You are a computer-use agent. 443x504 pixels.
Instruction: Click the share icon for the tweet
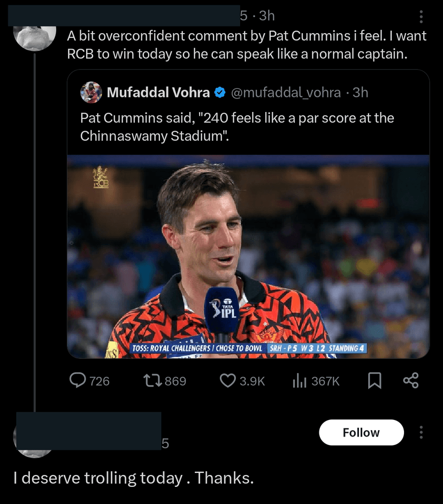click(x=410, y=381)
